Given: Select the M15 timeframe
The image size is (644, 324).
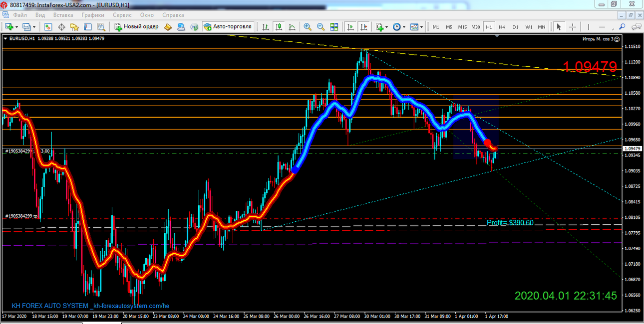Looking at the screenshot, I should coord(462,27).
